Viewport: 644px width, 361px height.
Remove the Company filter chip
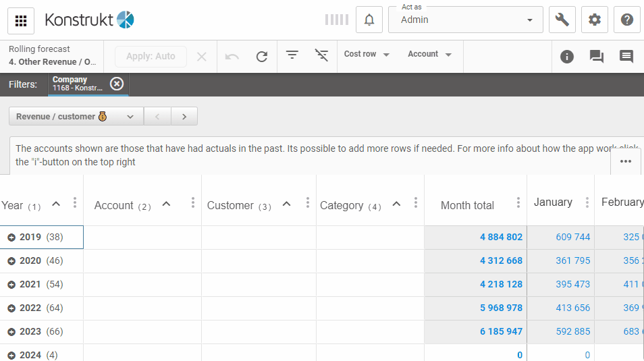(117, 84)
